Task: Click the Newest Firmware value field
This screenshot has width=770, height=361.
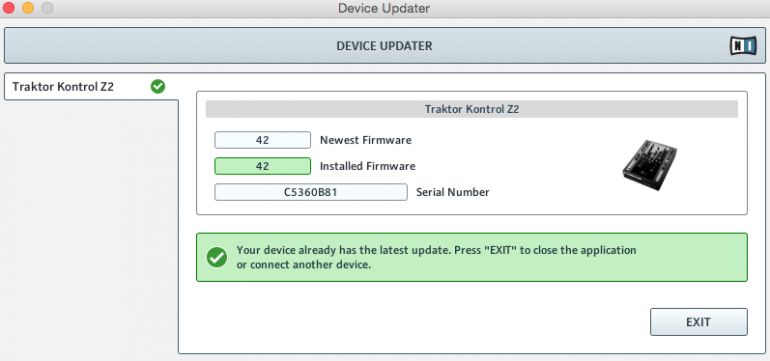Action: (262, 140)
